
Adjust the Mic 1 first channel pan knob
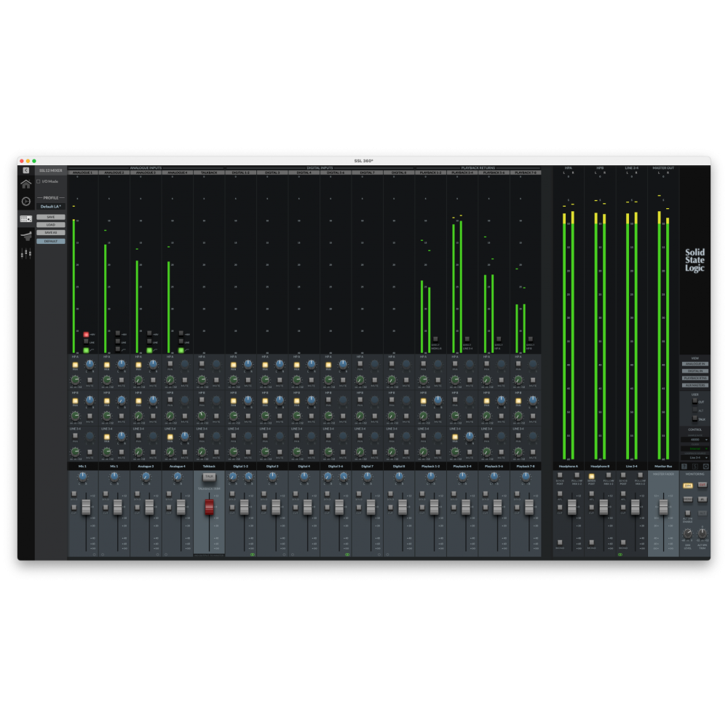pyautogui.click(x=83, y=477)
